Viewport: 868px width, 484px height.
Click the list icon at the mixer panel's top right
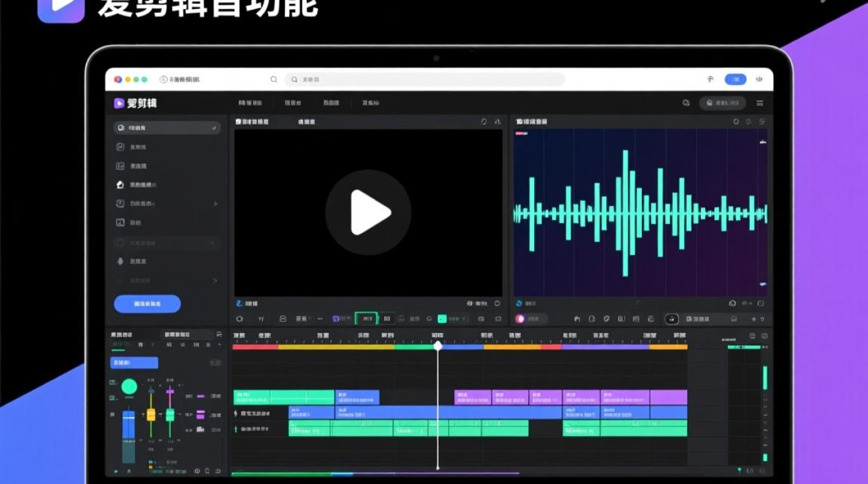[x=219, y=334]
